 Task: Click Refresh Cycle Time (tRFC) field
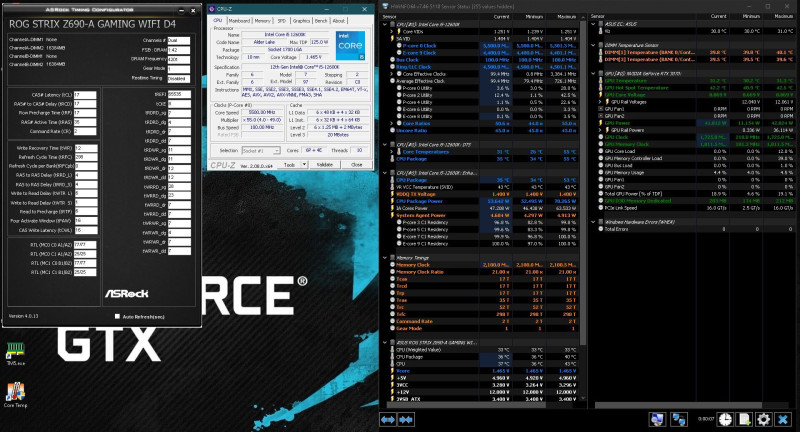86,157
